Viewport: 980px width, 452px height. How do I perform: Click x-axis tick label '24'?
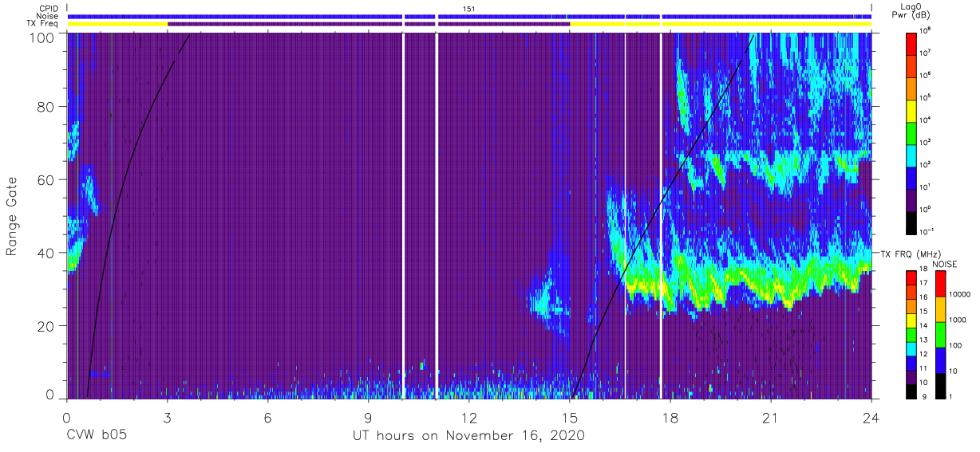coord(871,419)
